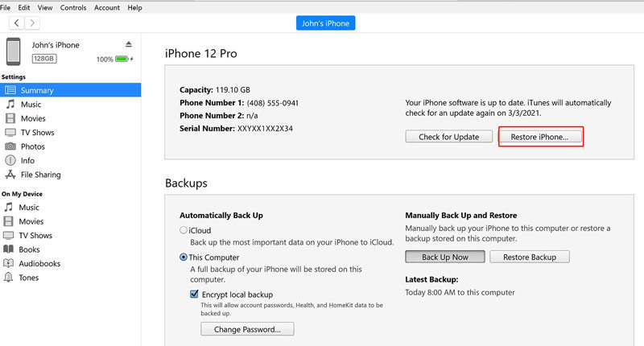Screen dimensions: 644x346
Task: Open the Help menu
Action: 134,7
